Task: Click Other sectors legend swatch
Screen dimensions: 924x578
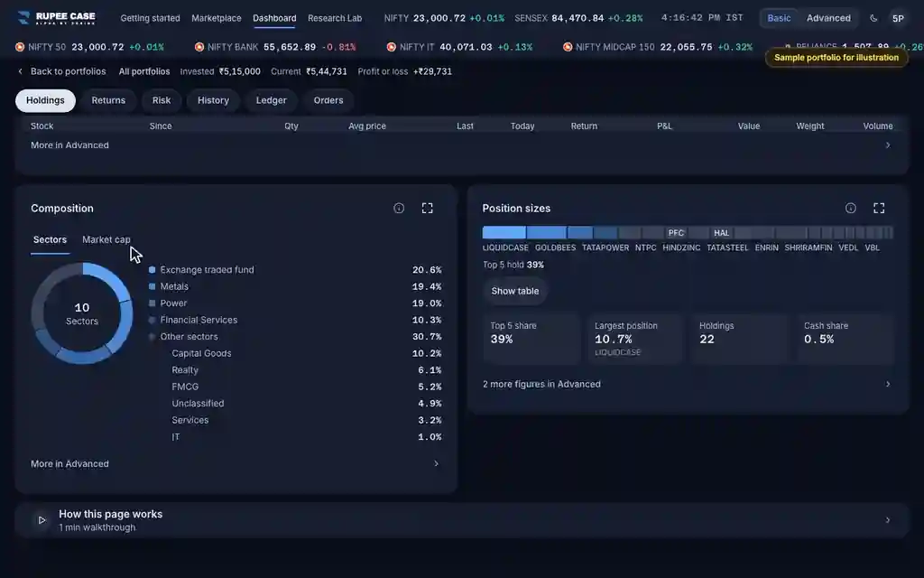Action: point(152,337)
